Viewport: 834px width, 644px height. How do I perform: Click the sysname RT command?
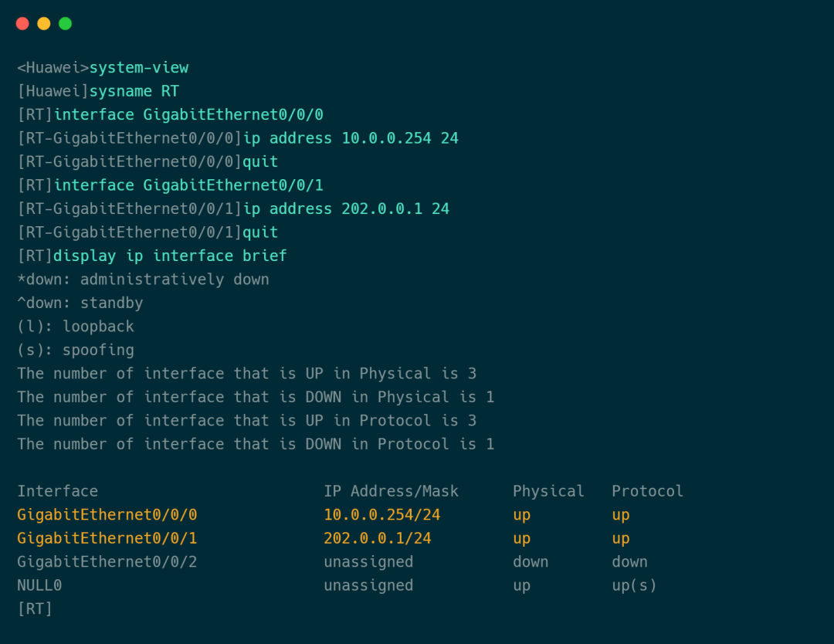point(134,91)
